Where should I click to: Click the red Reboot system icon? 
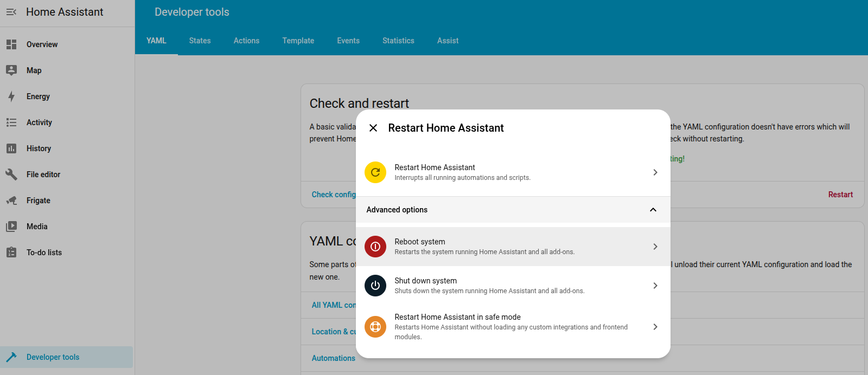coord(375,247)
